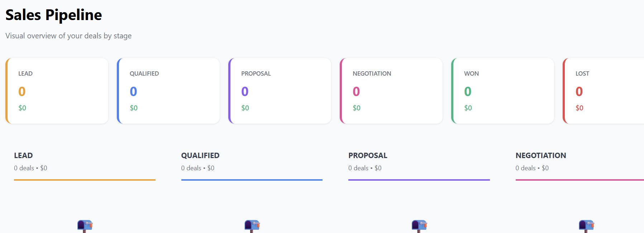The height and width of the screenshot is (233, 644).
Task: Click the orange bar under Lead column
Action: pyautogui.click(x=85, y=180)
